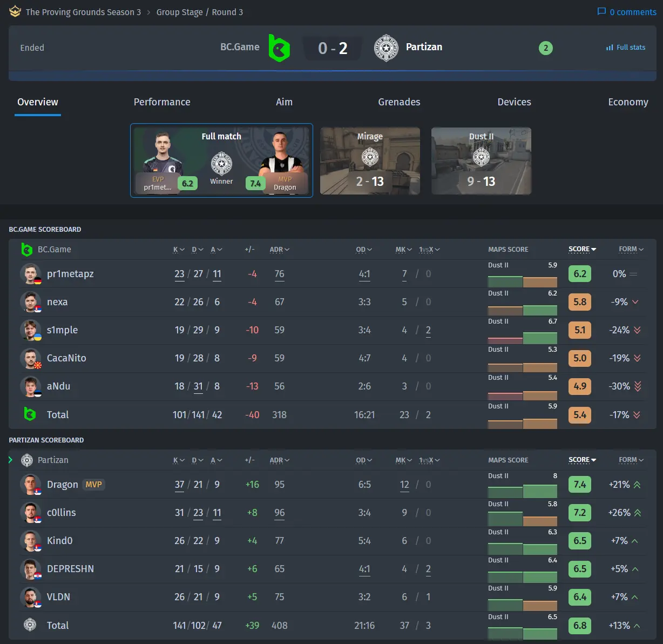Click the BC.Game name in scoreboard header
The width and height of the screenshot is (663, 644).
tap(55, 249)
